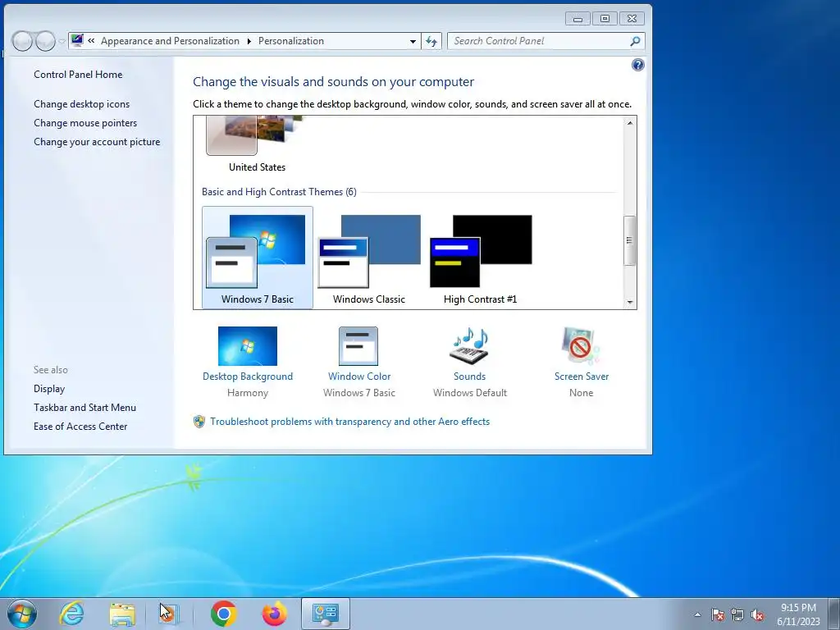Open the Window Color icon

(358, 346)
